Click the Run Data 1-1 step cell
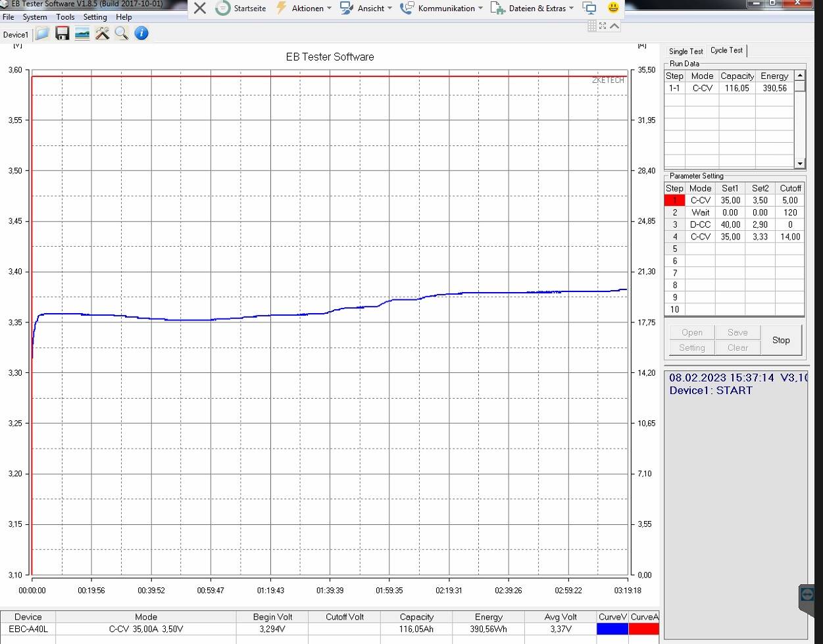The image size is (823, 644). click(x=674, y=88)
